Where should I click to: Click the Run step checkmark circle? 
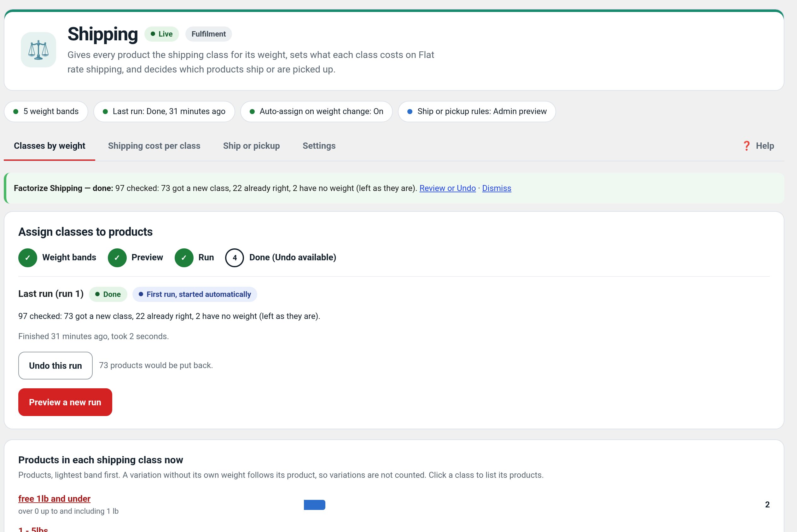coord(184,258)
